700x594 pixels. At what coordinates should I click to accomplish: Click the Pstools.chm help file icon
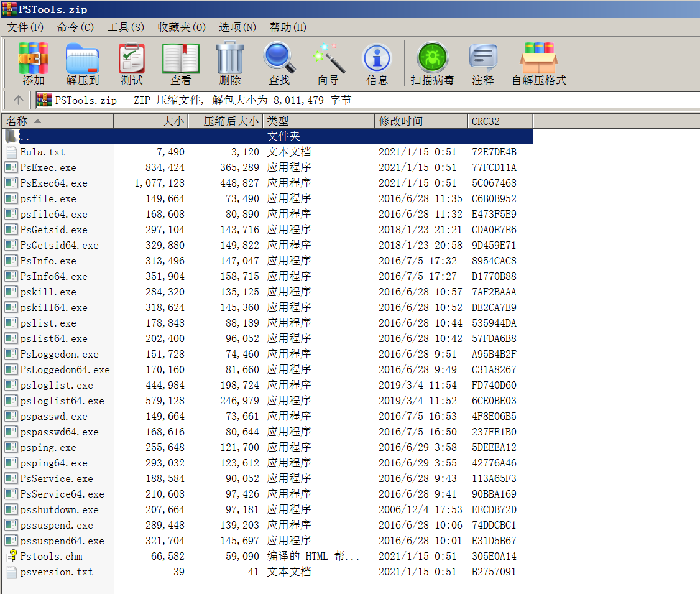(11, 556)
